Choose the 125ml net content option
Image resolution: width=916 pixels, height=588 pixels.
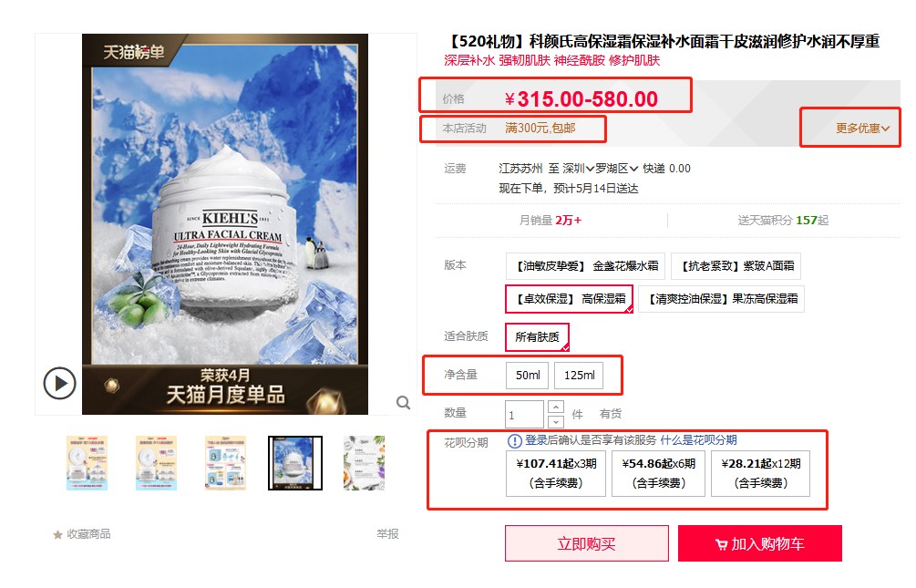click(579, 376)
